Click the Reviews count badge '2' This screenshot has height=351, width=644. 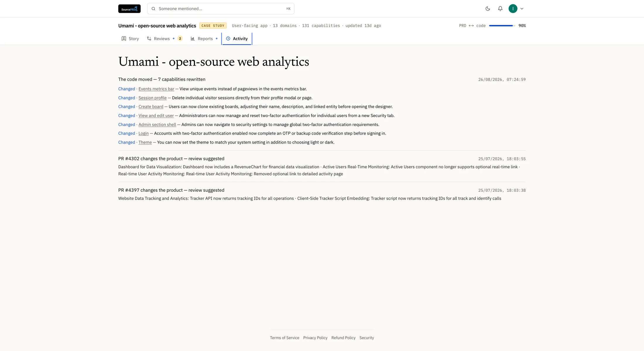[x=180, y=39]
